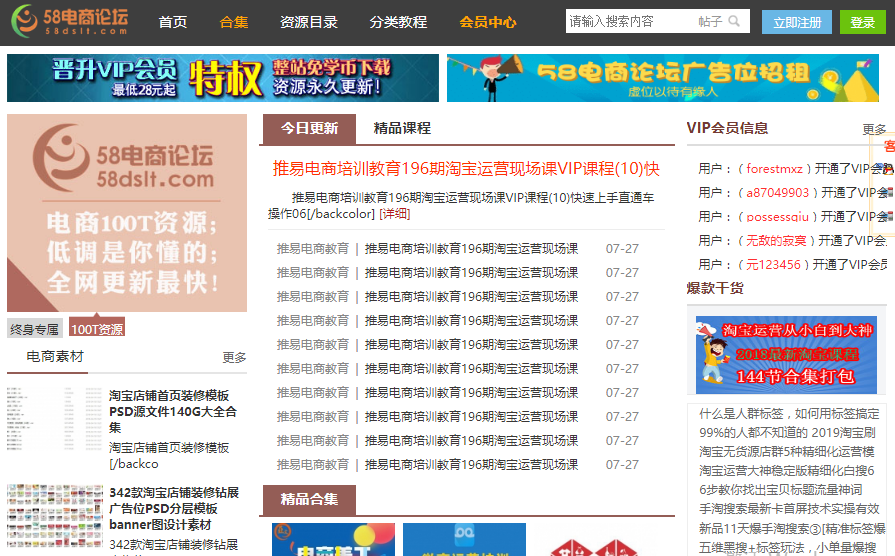Open 分类教程 in navigation
This screenshot has width=895, height=556.
point(398,22)
